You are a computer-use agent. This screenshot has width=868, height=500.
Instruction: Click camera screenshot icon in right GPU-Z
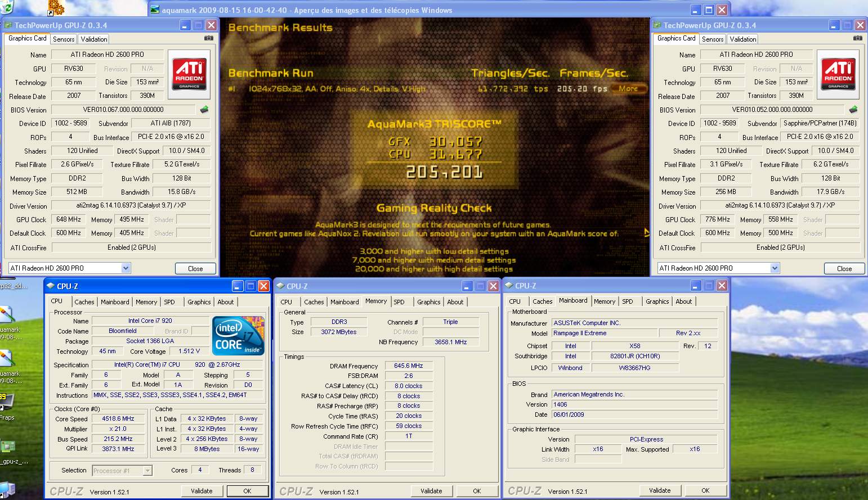(x=858, y=38)
